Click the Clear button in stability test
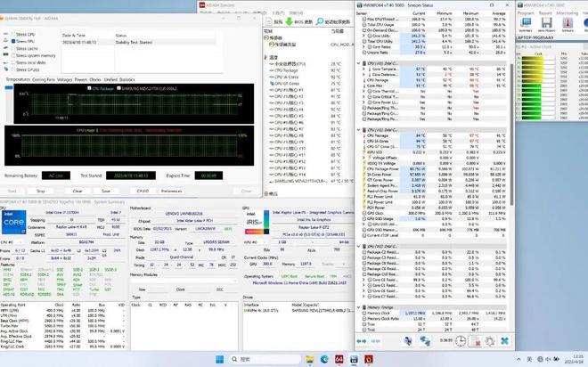The image size is (588, 367). tap(78, 191)
